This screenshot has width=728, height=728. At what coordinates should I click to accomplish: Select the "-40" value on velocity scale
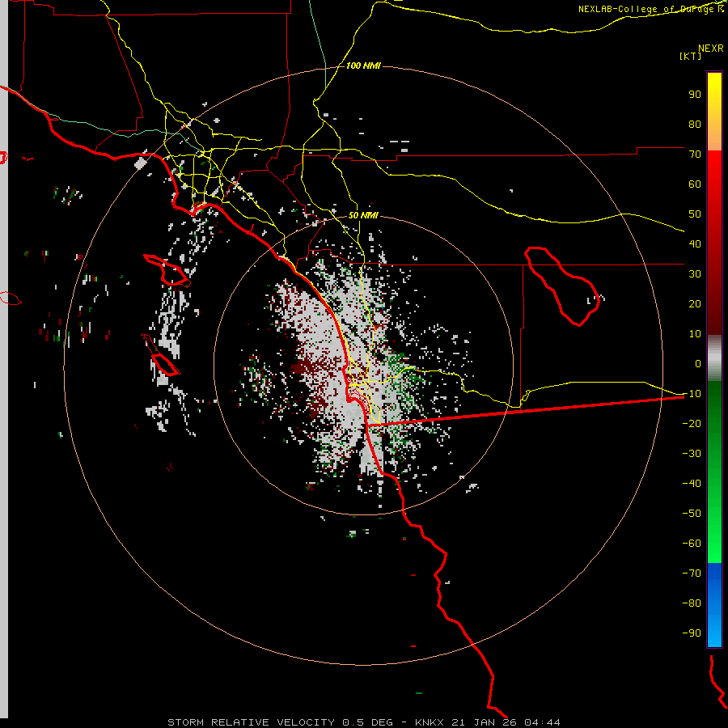click(692, 484)
